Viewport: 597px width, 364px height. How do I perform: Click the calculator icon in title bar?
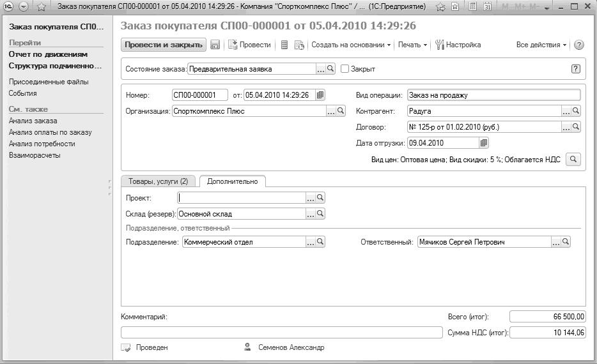[472, 6]
